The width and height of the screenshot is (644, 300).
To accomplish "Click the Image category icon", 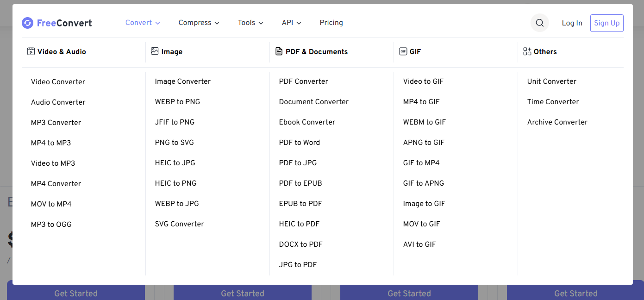I will pyautogui.click(x=155, y=51).
